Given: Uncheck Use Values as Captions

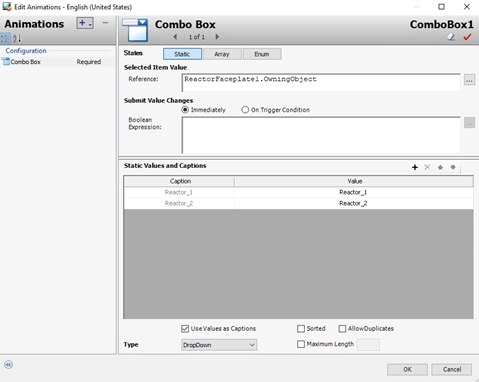Looking at the screenshot, I should point(185,329).
